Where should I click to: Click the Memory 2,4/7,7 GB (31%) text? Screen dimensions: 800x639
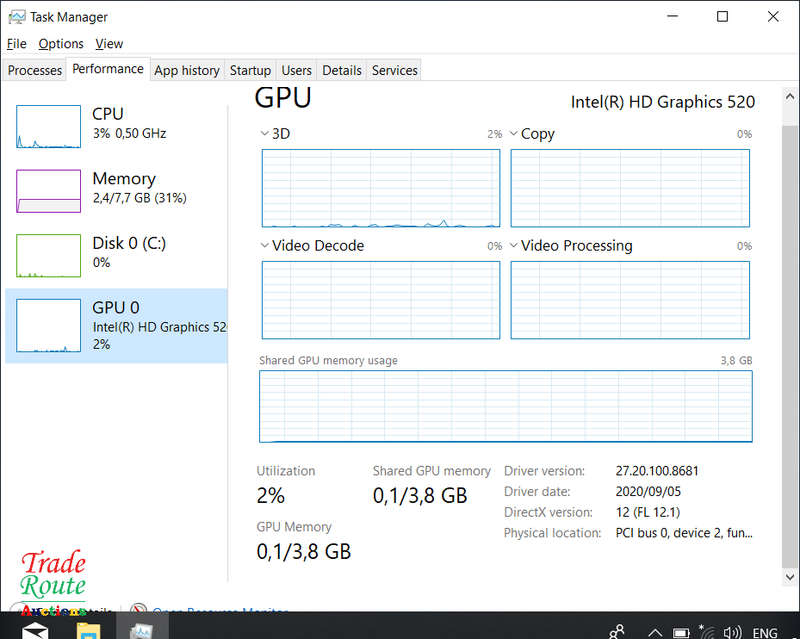[x=140, y=198]
